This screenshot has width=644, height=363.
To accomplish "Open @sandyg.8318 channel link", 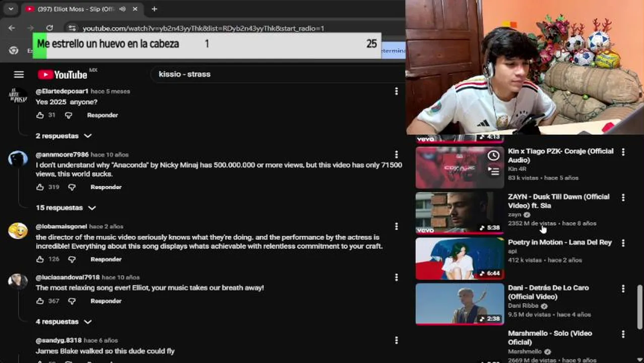I will tap(58, 340).
